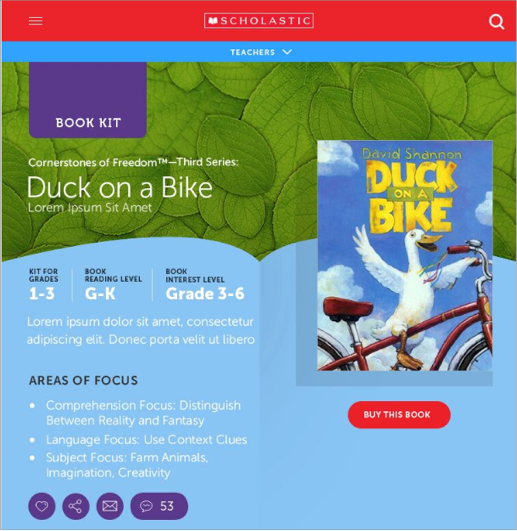Click the Book Reading Level G-K value

click(100, 294)
